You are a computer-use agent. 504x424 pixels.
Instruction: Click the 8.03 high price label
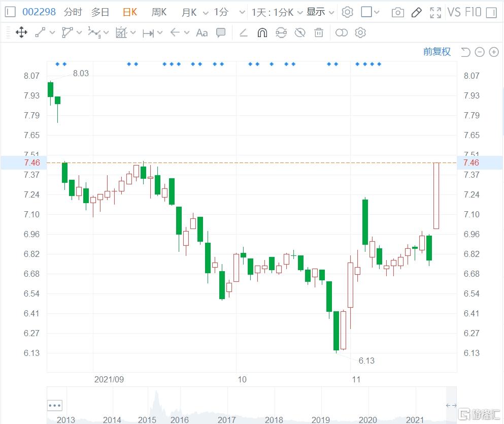click(x=81, y=73)
